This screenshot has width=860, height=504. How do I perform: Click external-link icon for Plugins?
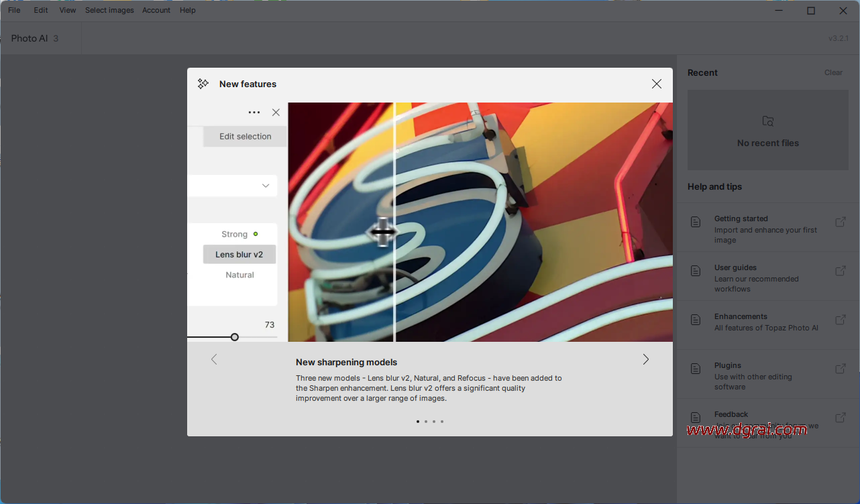[x=840, y=369]
